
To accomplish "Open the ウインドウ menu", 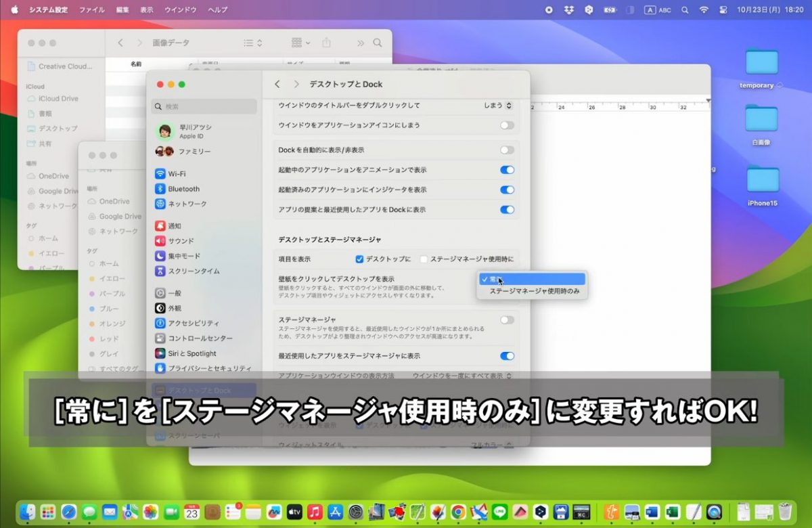I will pos(181,9).
